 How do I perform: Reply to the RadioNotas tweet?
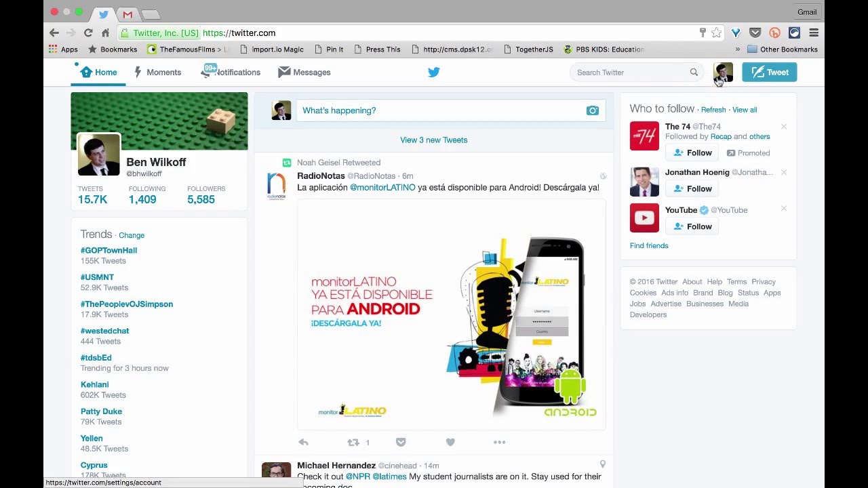coord(303,442)
